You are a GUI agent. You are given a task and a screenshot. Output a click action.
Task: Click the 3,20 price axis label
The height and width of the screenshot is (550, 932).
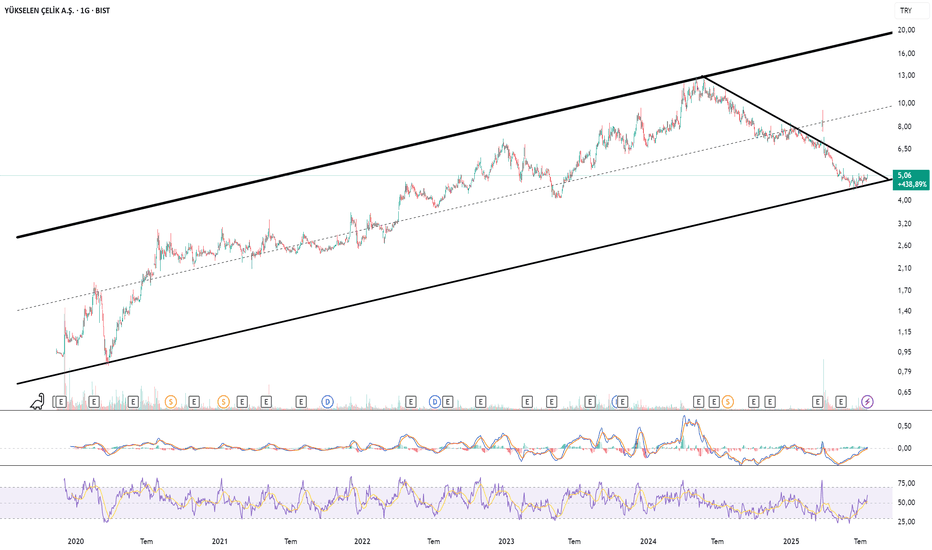(905, 224)
